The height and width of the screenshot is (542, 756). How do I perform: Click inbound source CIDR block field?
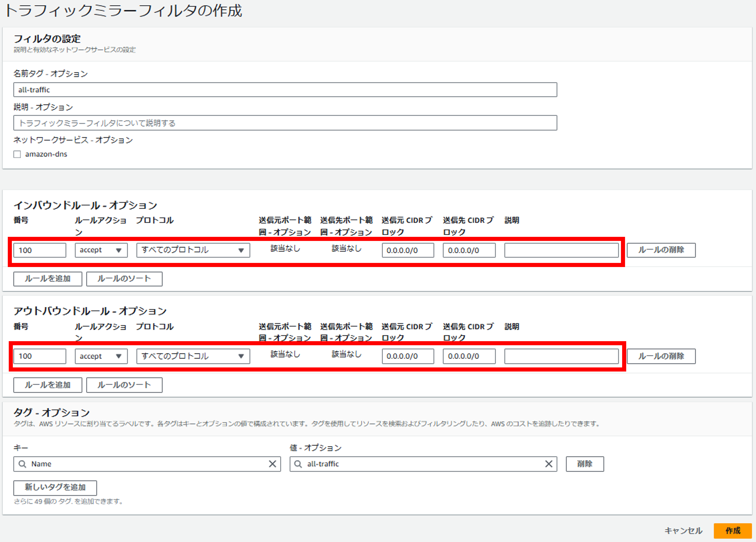pyautogui.click(x=408, y=250)
